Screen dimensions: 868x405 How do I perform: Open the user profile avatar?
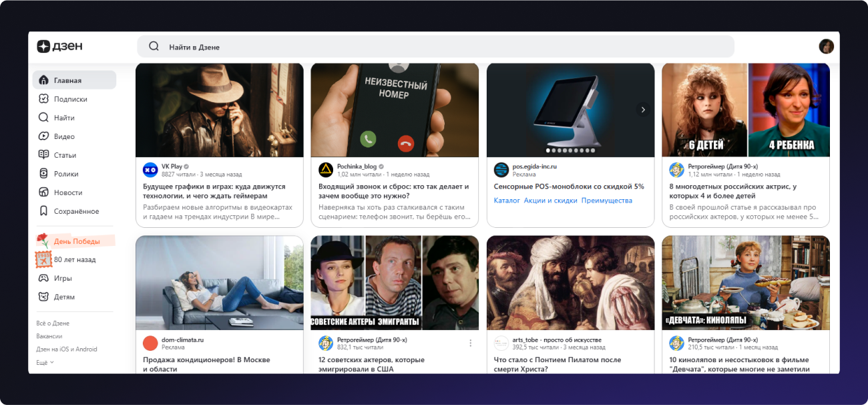[826, 46]
